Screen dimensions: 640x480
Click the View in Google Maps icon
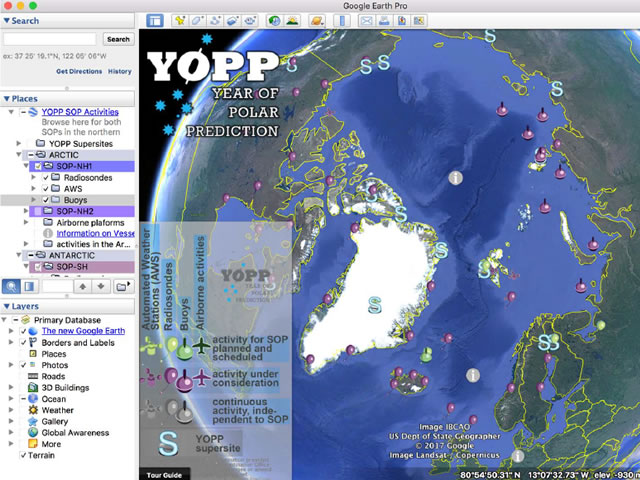click(x=419, y=20)
